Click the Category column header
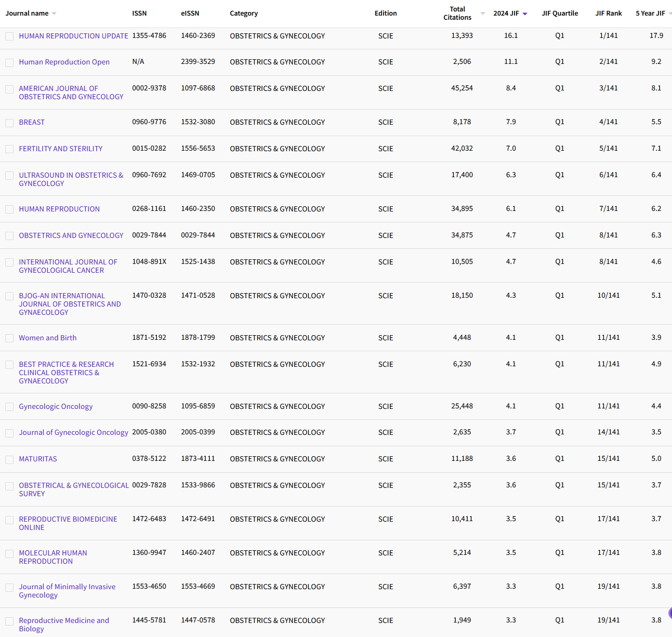Viewport: 672px width, 637px height. [x=244, y=13]
